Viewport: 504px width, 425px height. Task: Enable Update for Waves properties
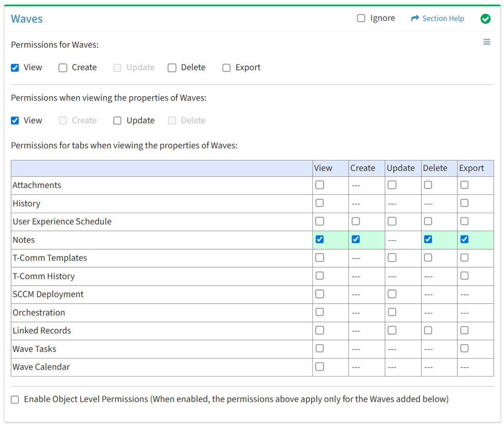[118, 120]
